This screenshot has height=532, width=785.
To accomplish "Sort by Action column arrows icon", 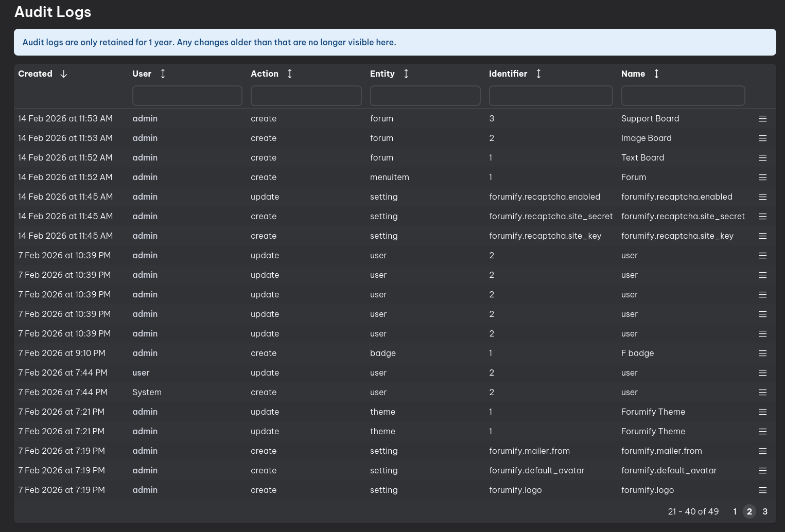I will pyautogui.click(x=290, y=74).
